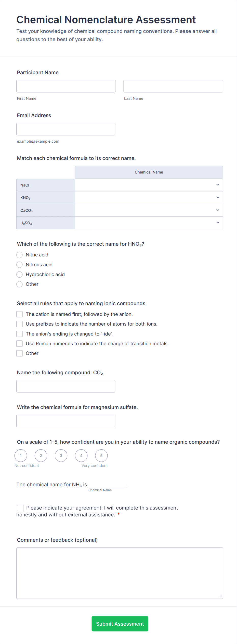The image size is (237, 644).
Task: Enable the prefixes for both ions option
Action: click(19, 324)
